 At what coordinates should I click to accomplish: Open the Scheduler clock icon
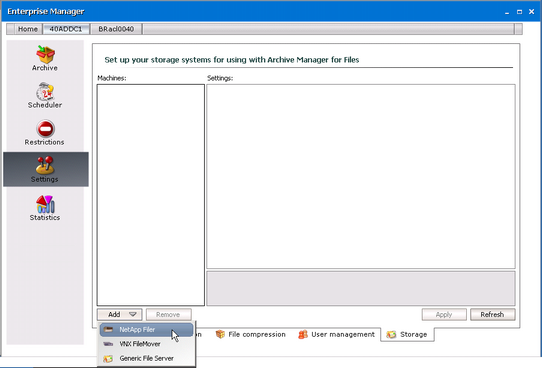click(45, 92)
